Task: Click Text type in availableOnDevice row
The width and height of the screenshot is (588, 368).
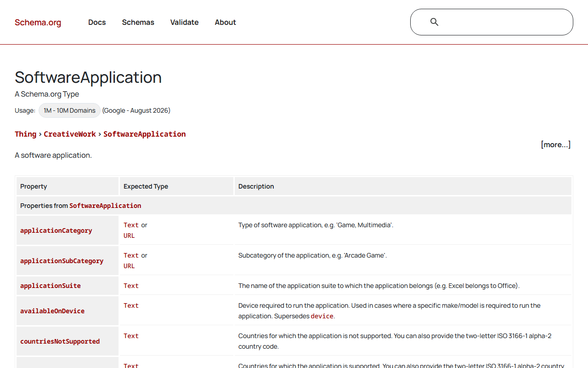Action: (x=131, y=305)
